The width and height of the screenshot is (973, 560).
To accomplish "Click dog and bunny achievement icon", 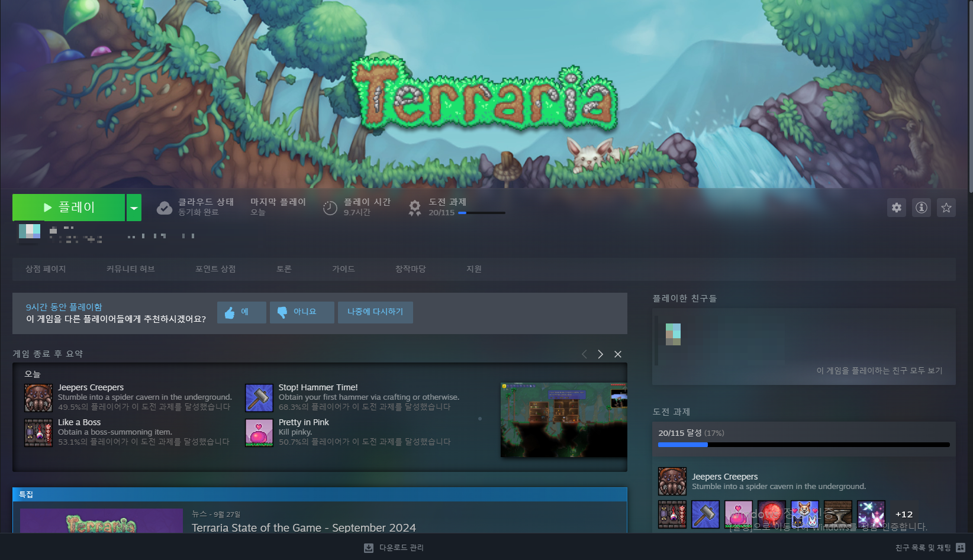I will (x=805, y=514).
